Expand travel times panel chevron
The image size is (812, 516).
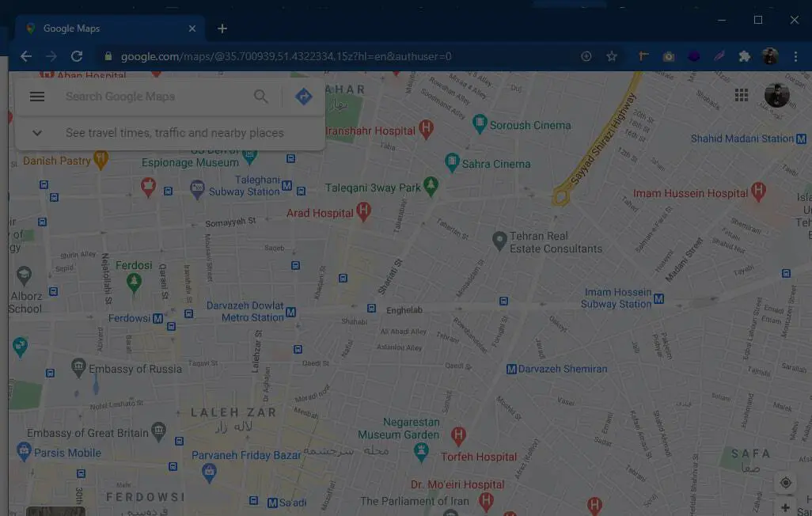(36, 133)
